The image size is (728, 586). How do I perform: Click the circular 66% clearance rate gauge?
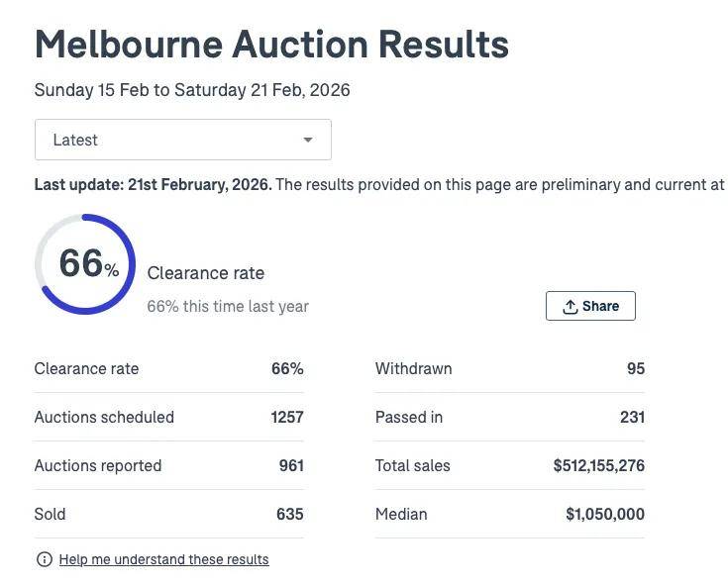point(85,264)
